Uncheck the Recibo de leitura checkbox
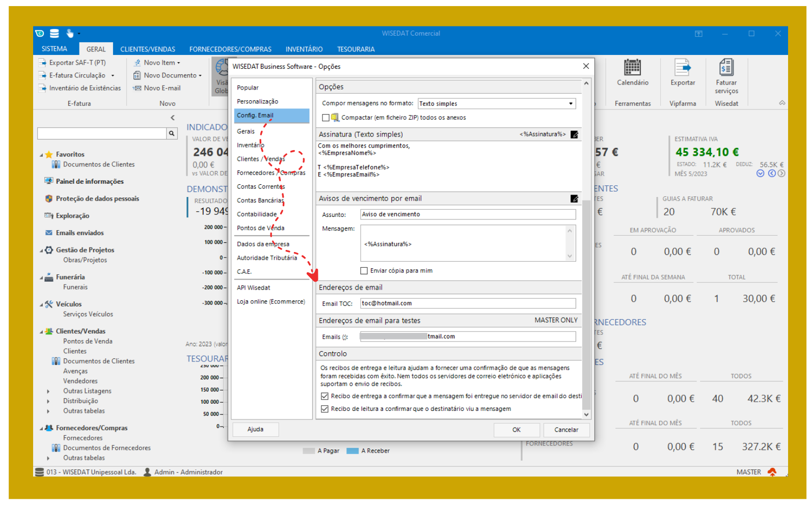 [x=324, y=409]
